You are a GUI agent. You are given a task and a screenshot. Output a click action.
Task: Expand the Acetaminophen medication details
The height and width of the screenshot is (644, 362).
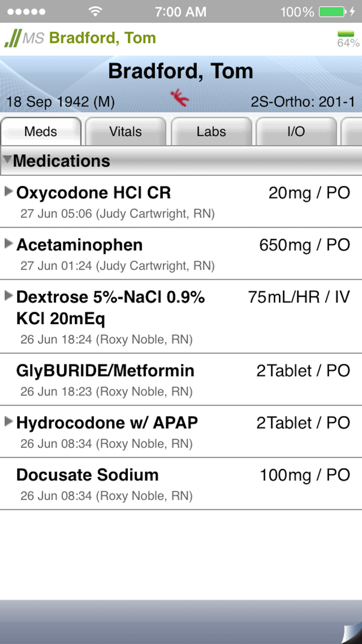8,243
